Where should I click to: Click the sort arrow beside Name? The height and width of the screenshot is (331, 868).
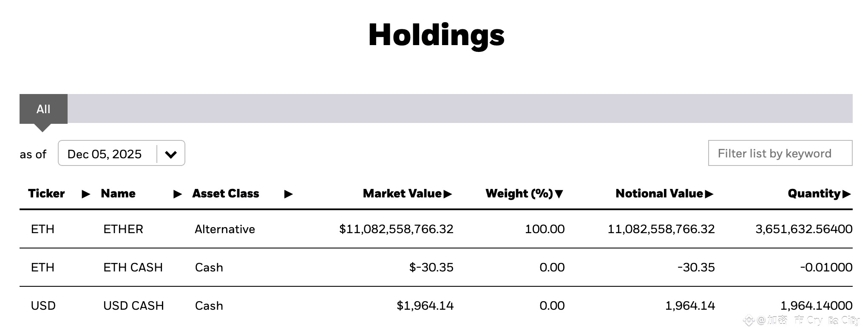click(x=178, y=194)
